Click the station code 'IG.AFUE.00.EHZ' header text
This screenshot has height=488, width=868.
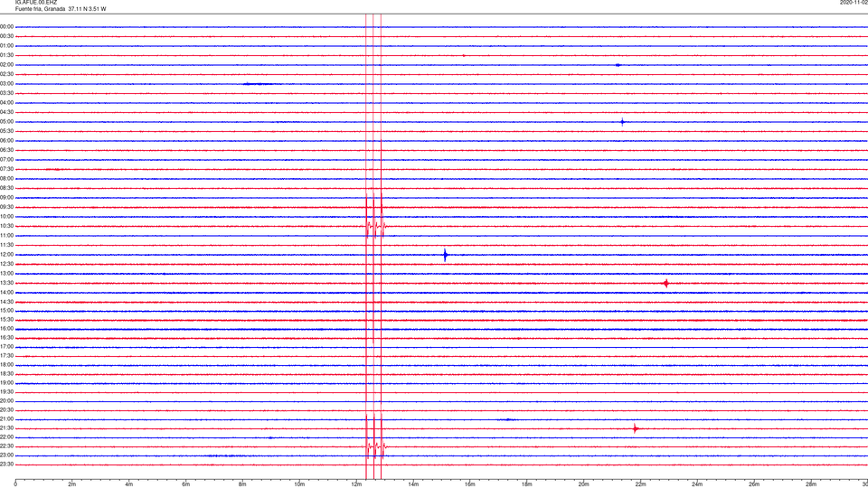(36, 2)
